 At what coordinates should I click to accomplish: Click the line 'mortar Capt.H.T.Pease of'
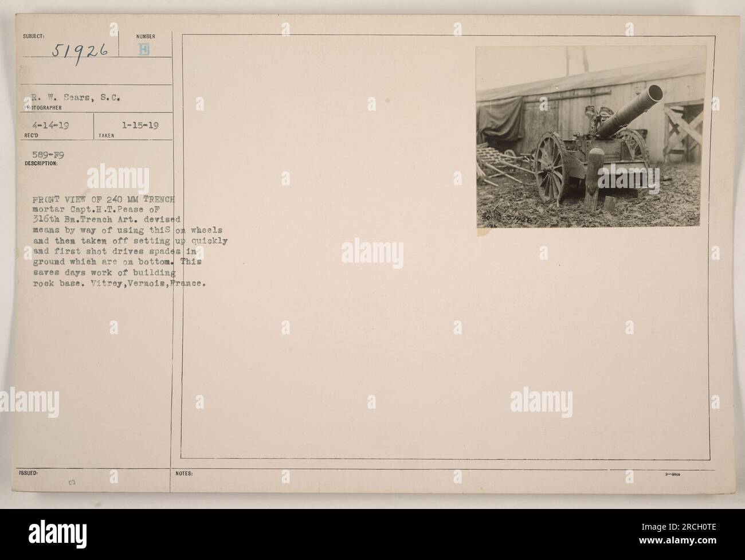(97, 209)
